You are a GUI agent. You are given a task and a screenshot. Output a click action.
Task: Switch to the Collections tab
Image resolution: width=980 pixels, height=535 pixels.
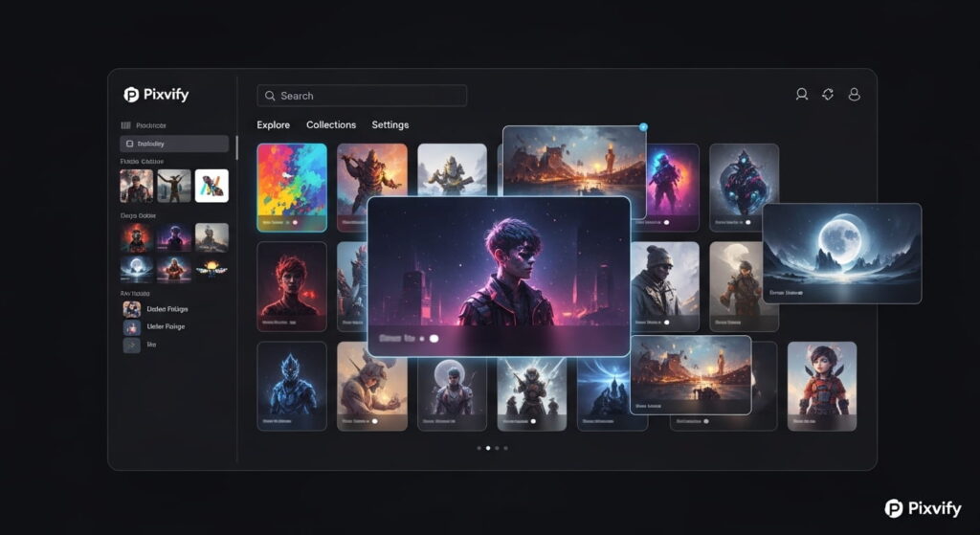click(x=331, y=125)
